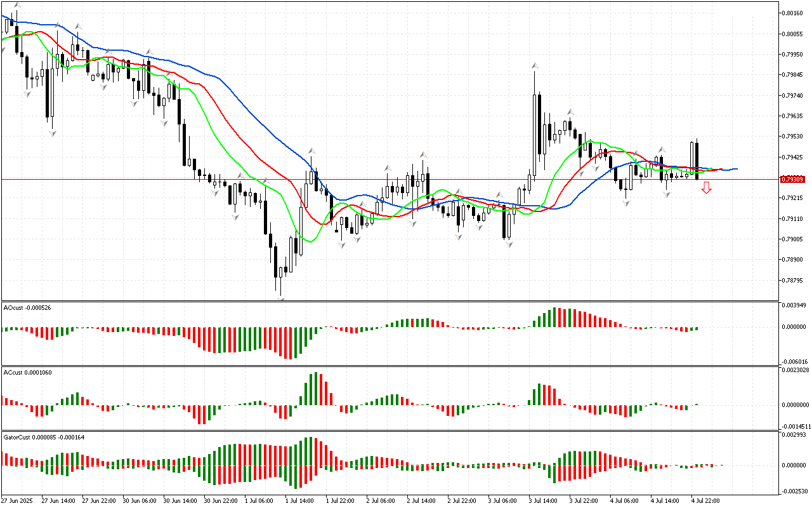Select the 1 Jul 14:00 time label
This screenshot has width=812, height=508.
pos(299,501)
